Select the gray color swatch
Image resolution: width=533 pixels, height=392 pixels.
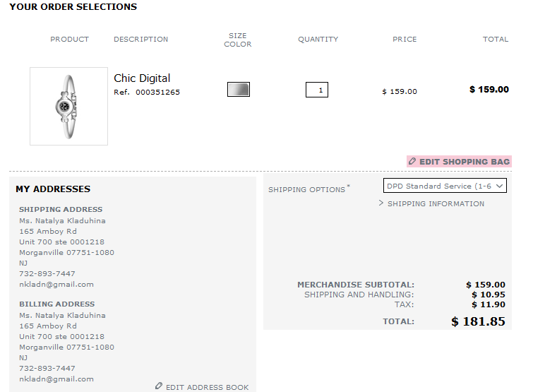point(239,90)
